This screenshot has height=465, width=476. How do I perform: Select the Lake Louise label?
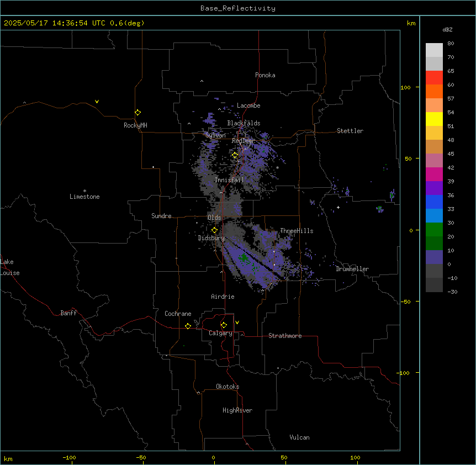pos(10,267)
